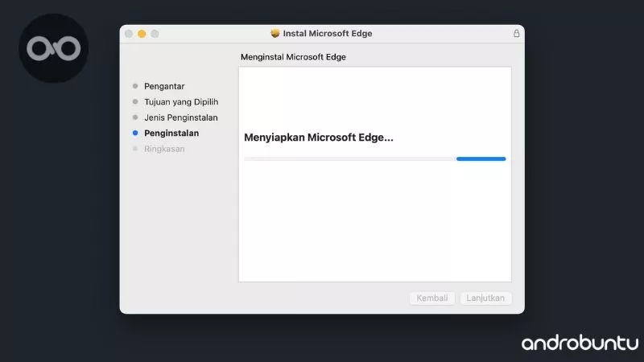Click the Kembali button

(x=432, y=298)
